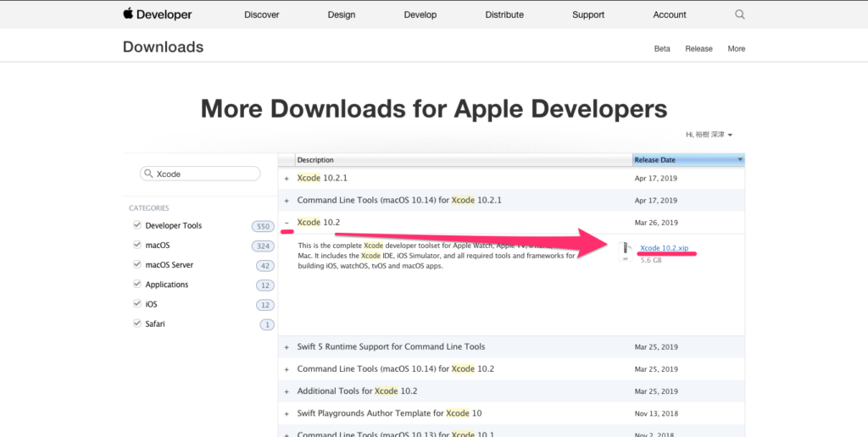Screen dimensions: 868x437
Task: Click the Apple Developer logo
Action: point(157,14)
